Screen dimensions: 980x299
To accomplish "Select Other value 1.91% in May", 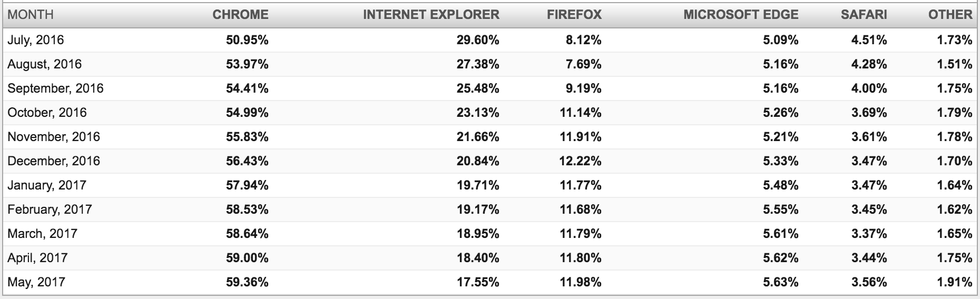I will coord(955,282).
